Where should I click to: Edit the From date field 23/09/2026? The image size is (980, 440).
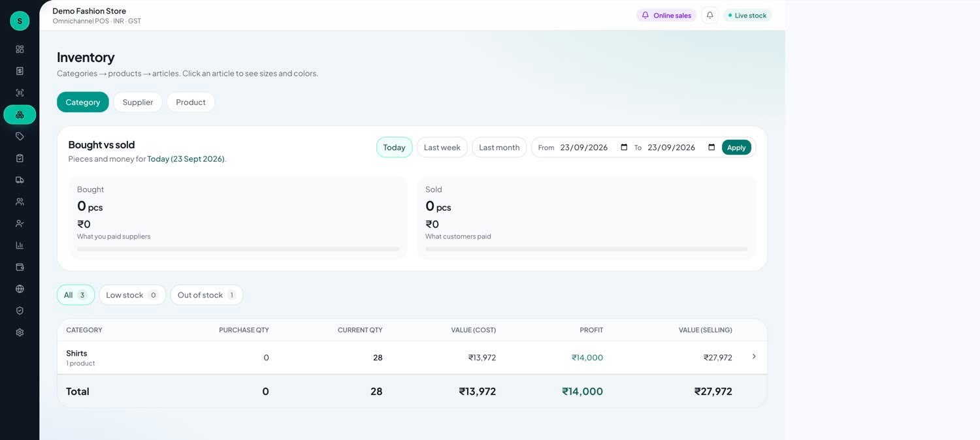coord(593,148)
